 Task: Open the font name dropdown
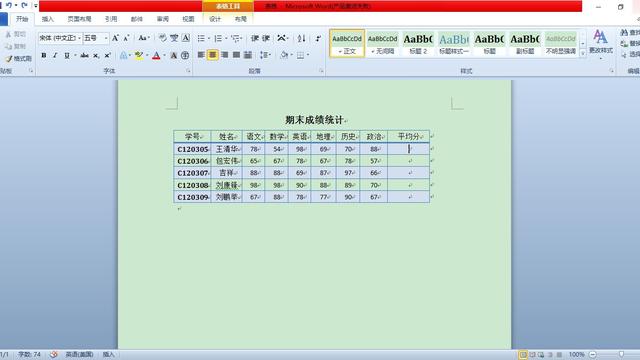(79, 38)
